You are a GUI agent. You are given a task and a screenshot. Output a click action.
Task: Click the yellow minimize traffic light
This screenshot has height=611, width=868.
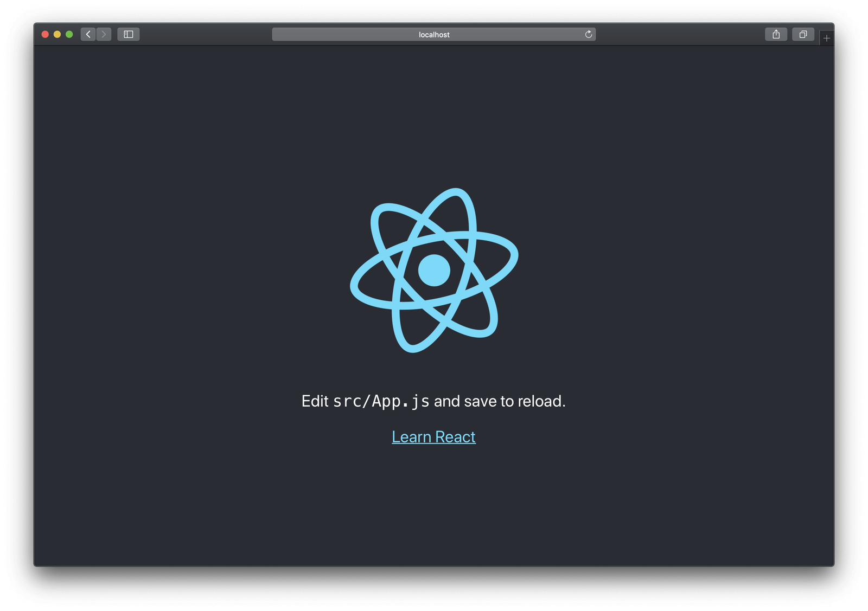tap(56, 34)
